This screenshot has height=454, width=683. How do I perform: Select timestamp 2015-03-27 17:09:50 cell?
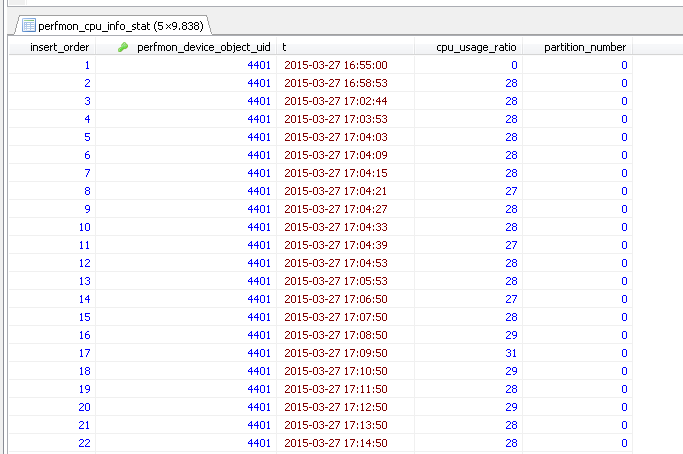[345, 353]
